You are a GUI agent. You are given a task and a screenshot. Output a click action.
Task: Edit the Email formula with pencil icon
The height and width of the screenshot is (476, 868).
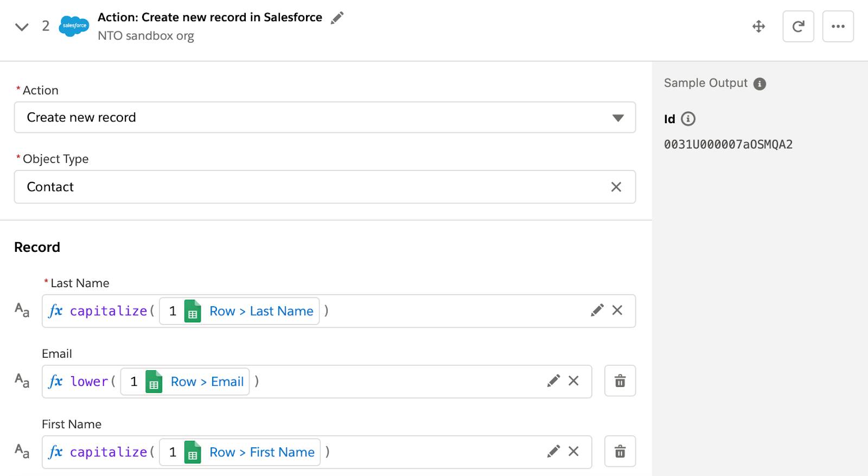[553, 380]
